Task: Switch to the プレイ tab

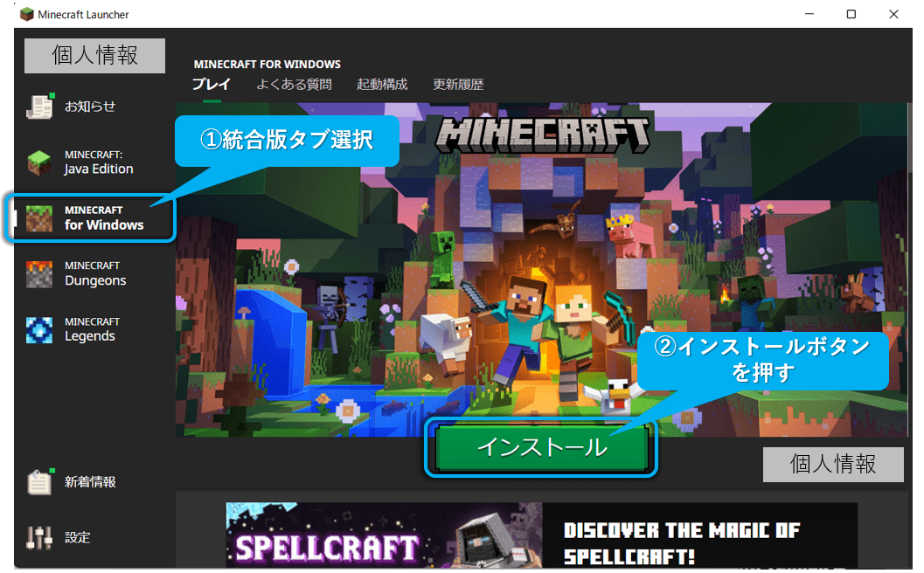Action: [211, 84]
